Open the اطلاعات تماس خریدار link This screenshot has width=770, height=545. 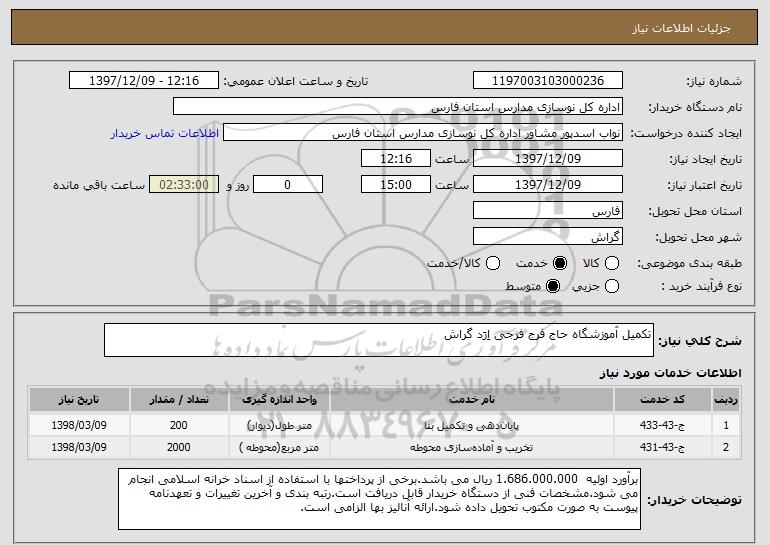click(x=165, y=134)
